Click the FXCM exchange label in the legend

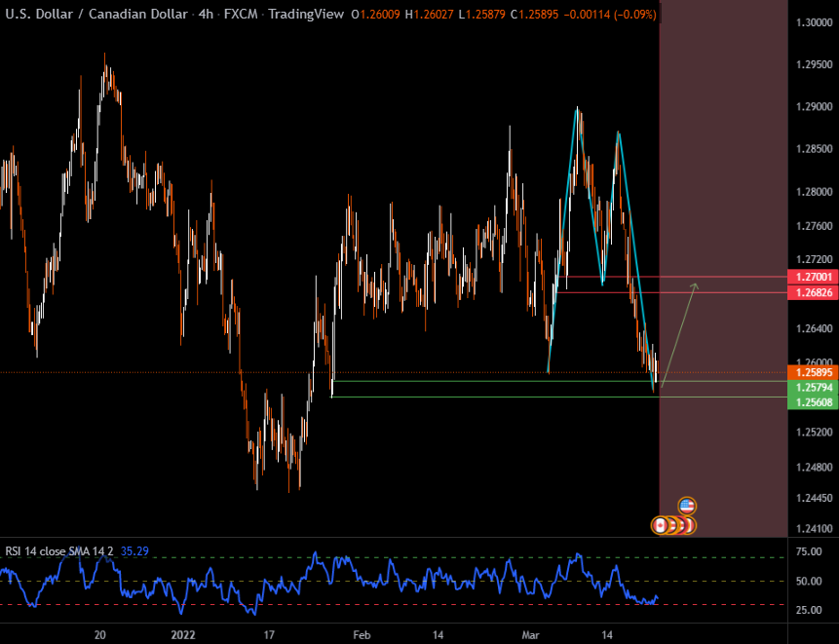point(241,15)
